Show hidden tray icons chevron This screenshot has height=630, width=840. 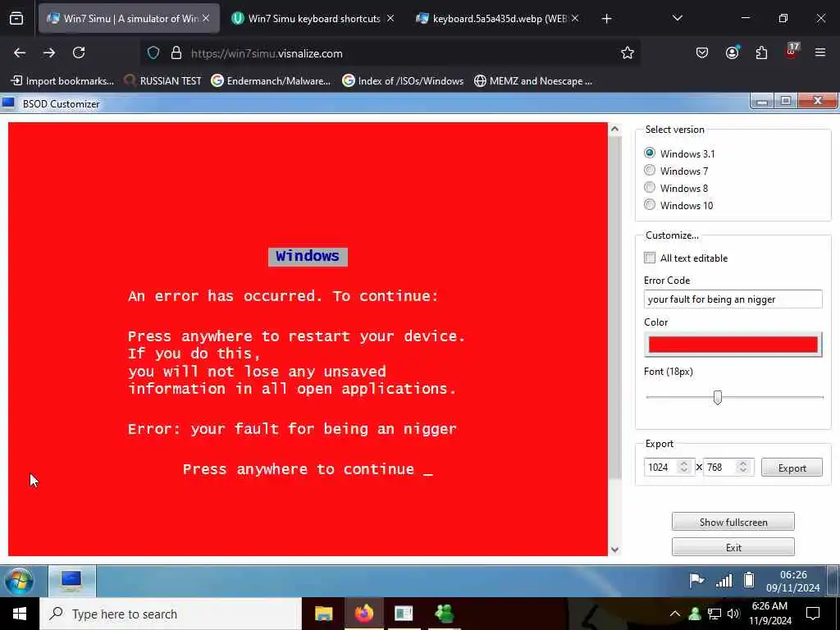tap(675, 614)
